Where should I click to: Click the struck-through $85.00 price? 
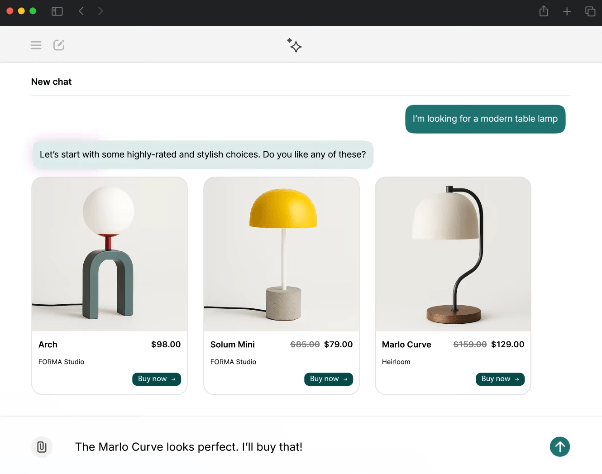pyautogui.click(x=305, y=344)
